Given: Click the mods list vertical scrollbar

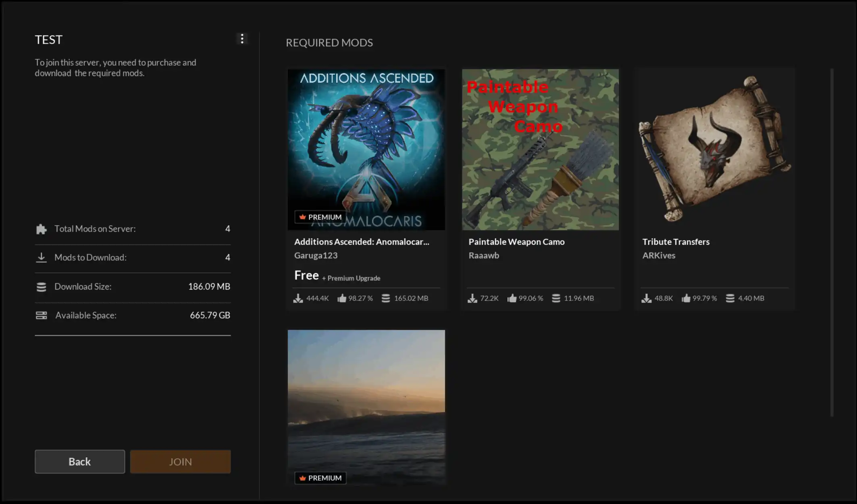Looking at the screenshot, I should pyautogui.click(x=832, y=243).
